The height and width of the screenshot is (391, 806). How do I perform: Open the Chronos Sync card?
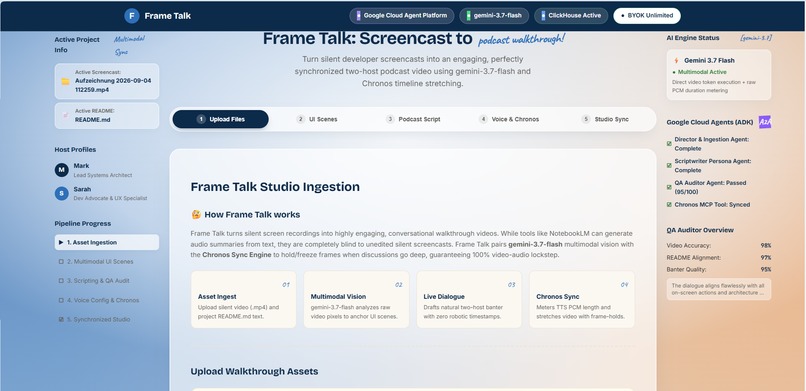click(582, 300)
